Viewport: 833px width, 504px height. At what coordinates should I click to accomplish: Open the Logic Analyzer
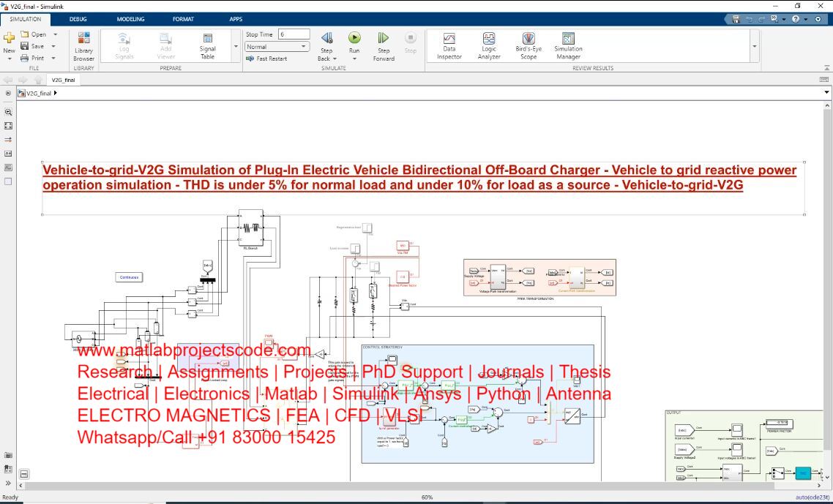(489, 46)
